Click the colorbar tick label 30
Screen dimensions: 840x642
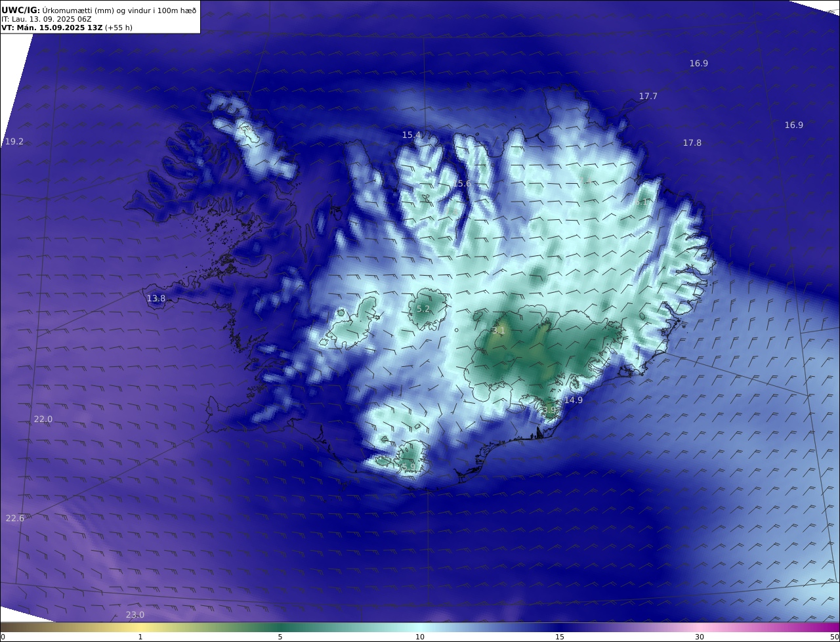coord(700,637)
